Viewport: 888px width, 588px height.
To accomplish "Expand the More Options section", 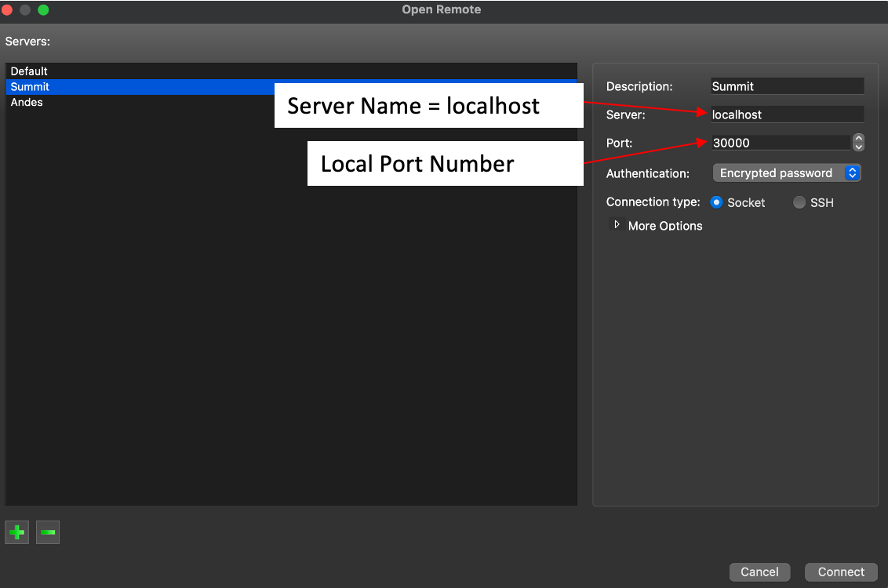I will tap(617, 225).
